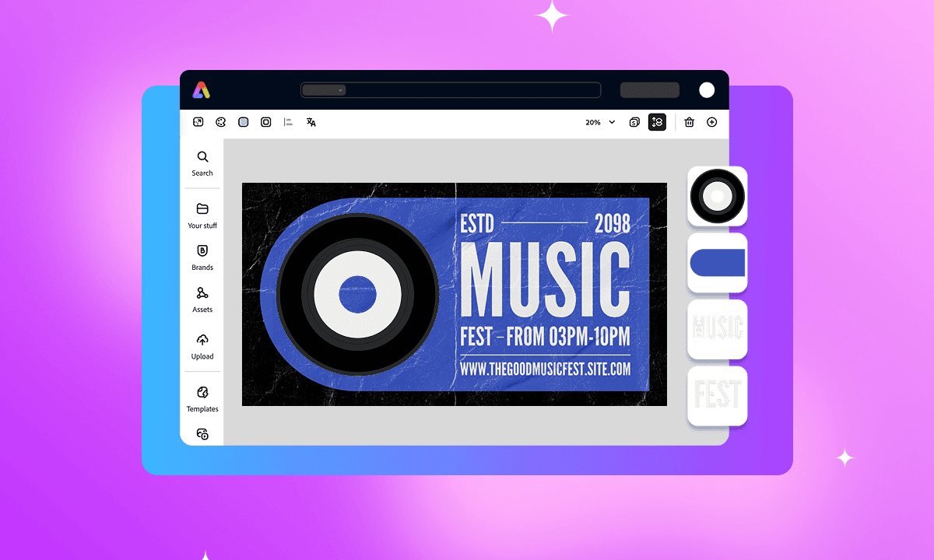Open the Assets panel
Screen dimensions: 934x560
(202, 299)
